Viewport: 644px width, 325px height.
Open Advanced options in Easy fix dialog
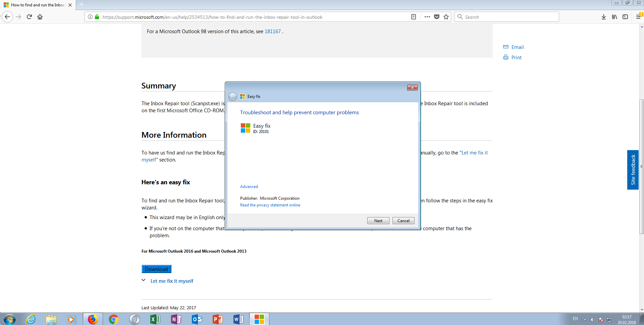pyautogui.click(x=249, y=187)
